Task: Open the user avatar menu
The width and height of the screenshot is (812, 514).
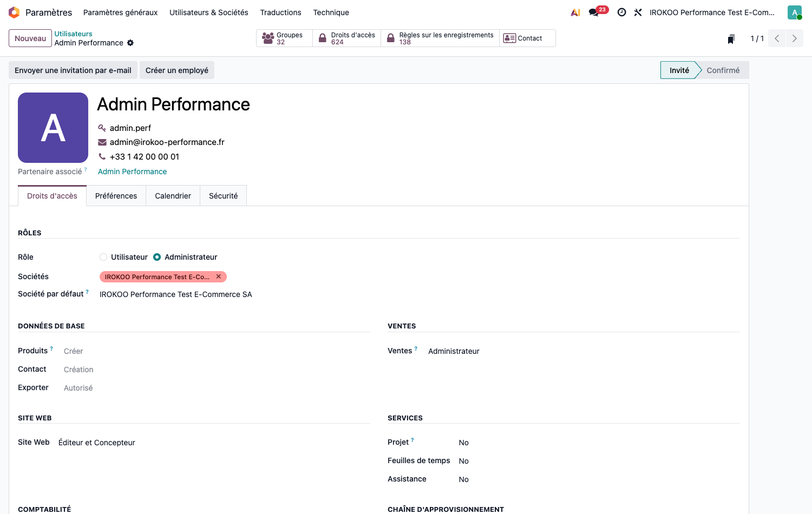Action: click(795, 12)
